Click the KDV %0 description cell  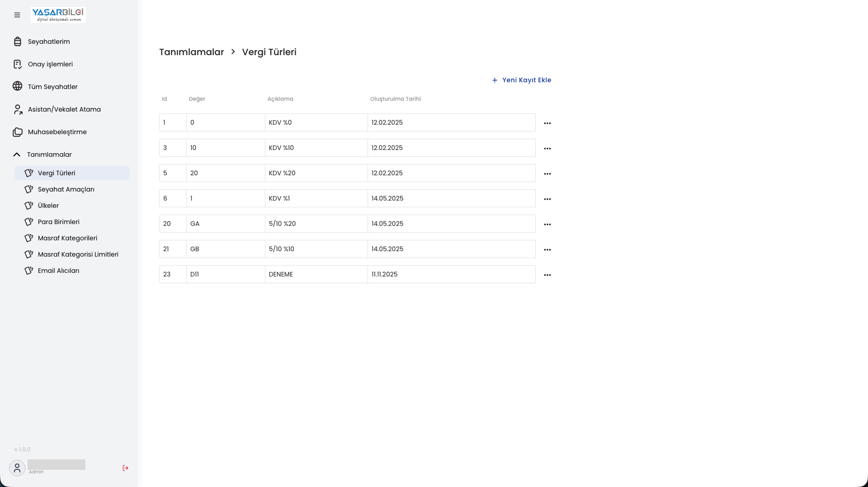[316, 122]
